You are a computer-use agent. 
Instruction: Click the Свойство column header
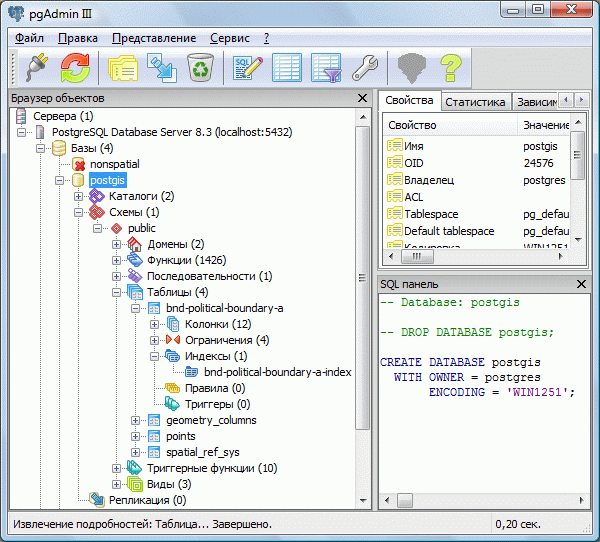[450, 125]
